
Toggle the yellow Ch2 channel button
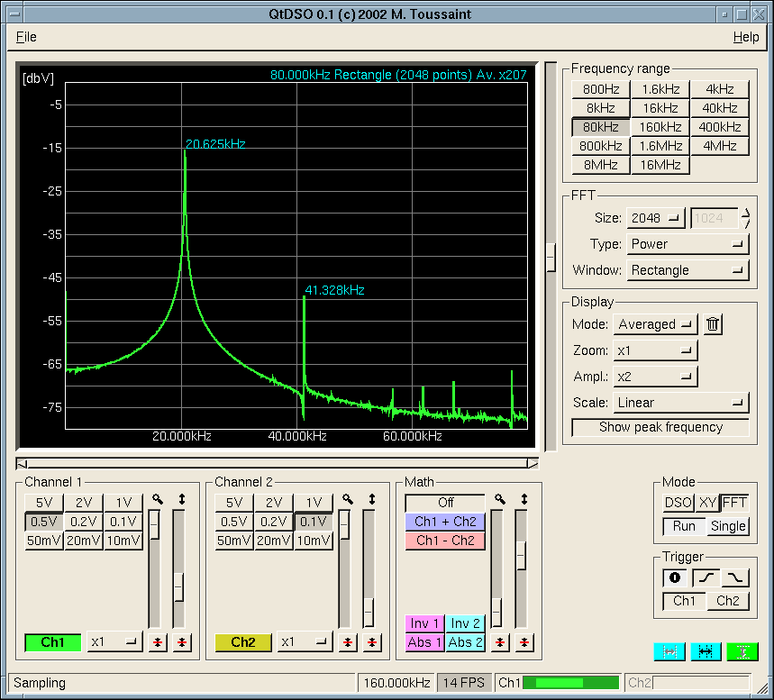(242, 642)
